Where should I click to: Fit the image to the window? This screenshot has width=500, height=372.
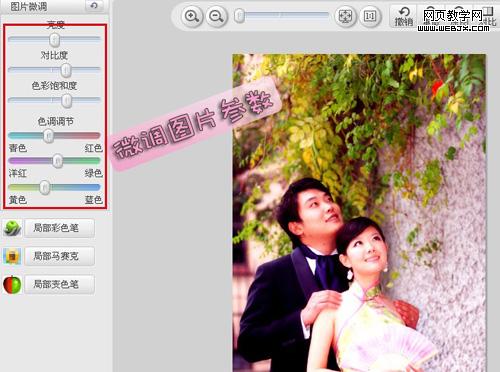pos(345,16)
